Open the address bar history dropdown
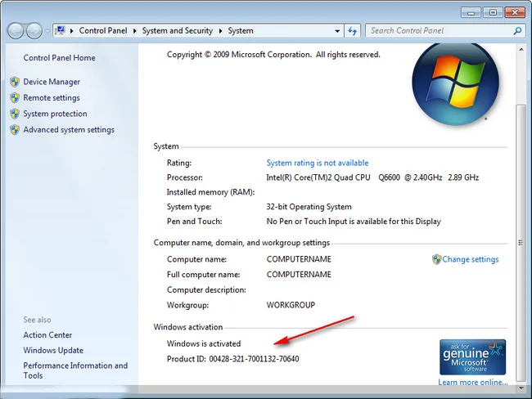The width and height of the screenshot is (532, 399). point(337,31)
